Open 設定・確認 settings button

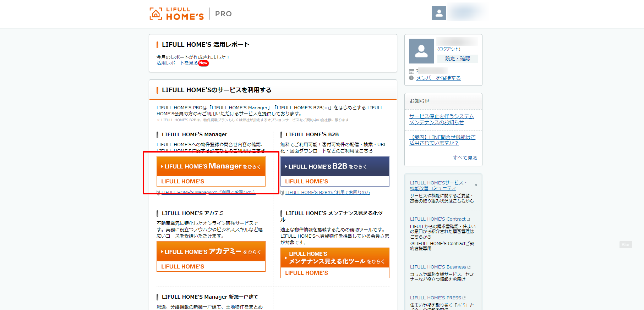pyautogui.click(x=457, y=59)
